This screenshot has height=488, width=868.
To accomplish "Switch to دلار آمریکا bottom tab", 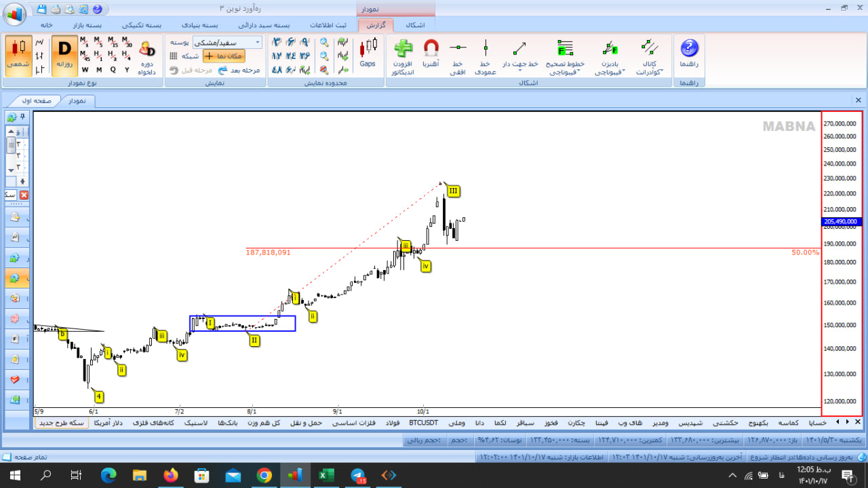I will 107,422.
